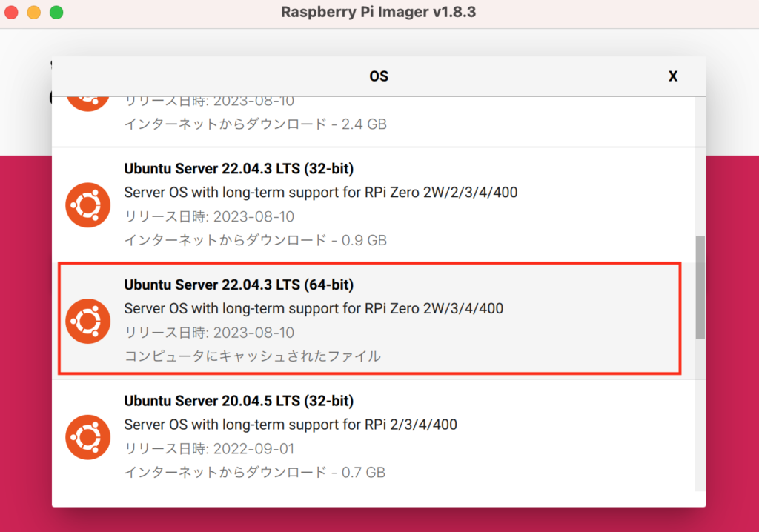Image resolution: width=759 pixels, height=532 pixels.
Task: Click the green macOS zoom window button
Action: (56, 12)
